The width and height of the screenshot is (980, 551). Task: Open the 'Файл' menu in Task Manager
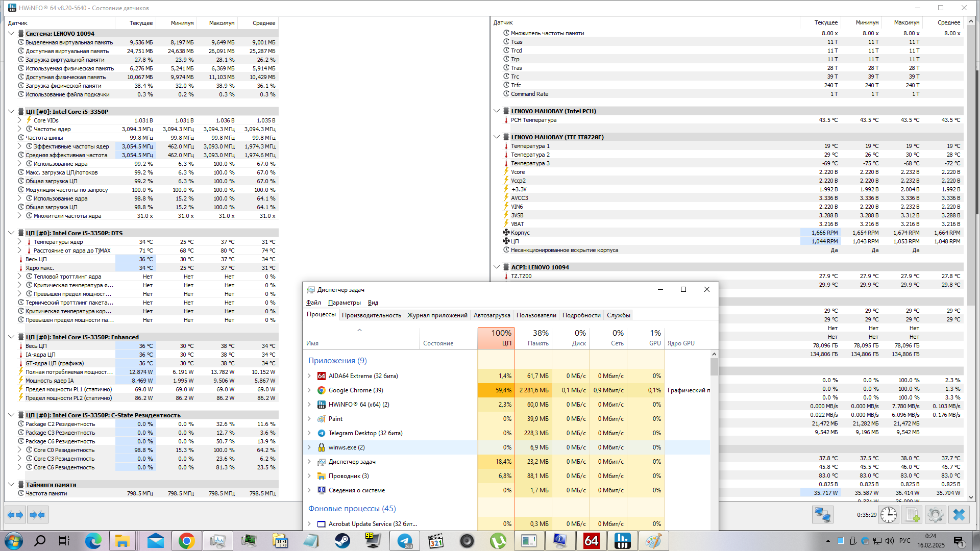[x=313, y=303]
